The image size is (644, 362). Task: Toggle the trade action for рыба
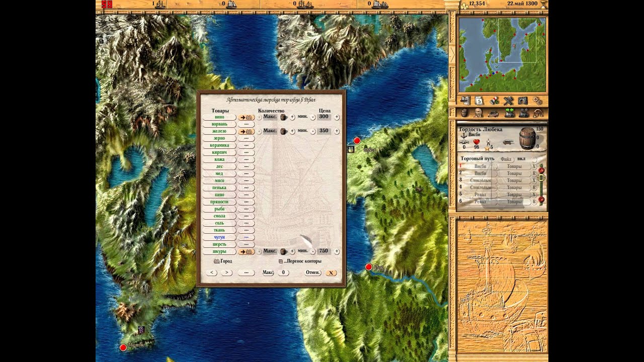pyautogui.click(x=246, y=209)
